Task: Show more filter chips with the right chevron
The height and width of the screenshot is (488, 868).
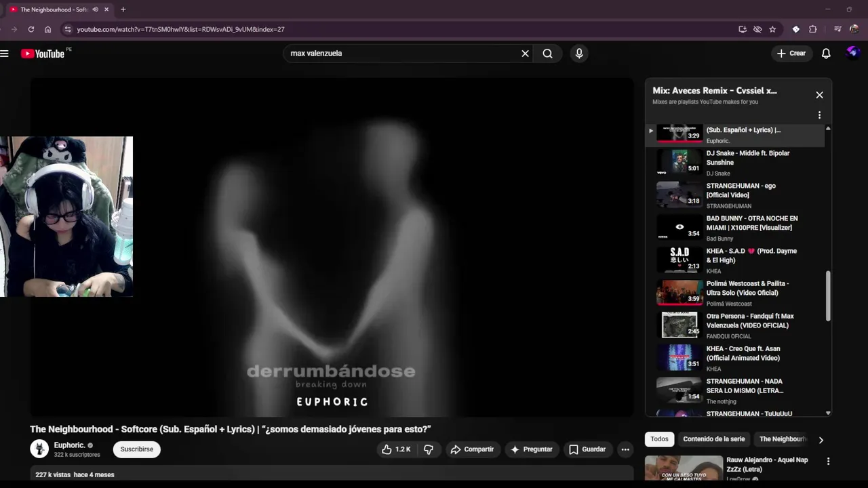Action: (821, 440)
